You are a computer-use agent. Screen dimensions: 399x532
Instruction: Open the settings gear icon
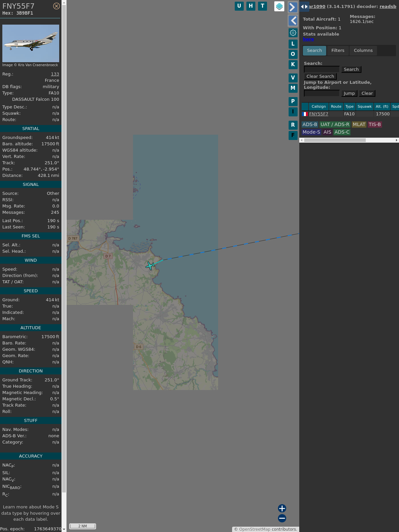click(293, 33)
